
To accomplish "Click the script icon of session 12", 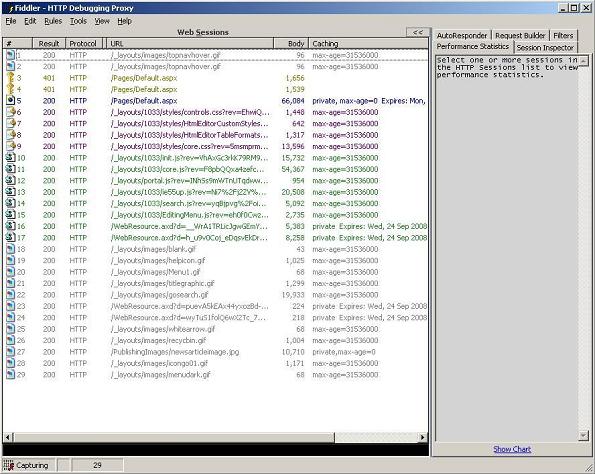I will (11, 180).
